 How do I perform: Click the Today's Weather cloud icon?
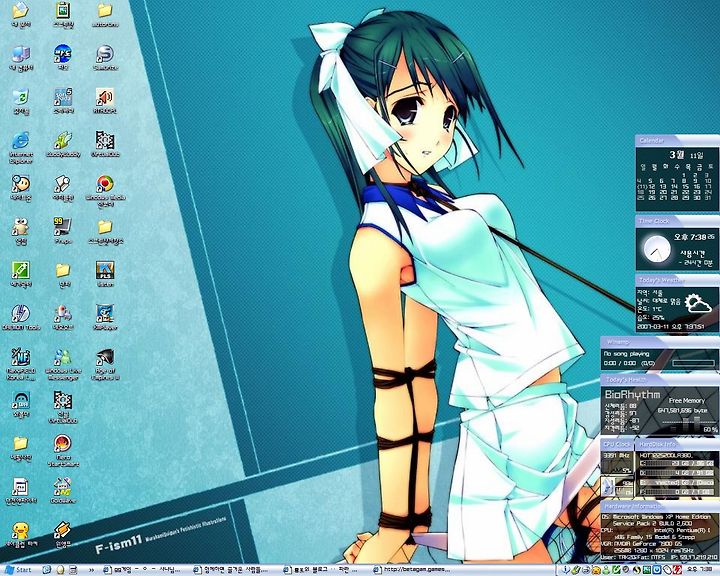[698, 304]
